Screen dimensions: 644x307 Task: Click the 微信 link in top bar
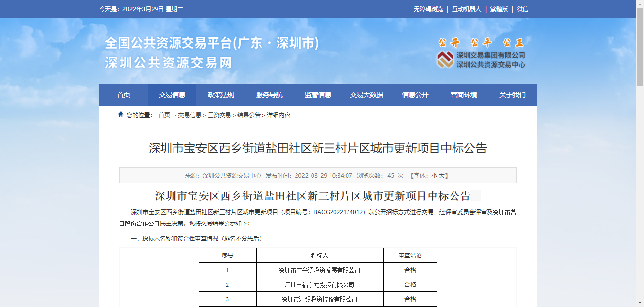click(522, 9)
